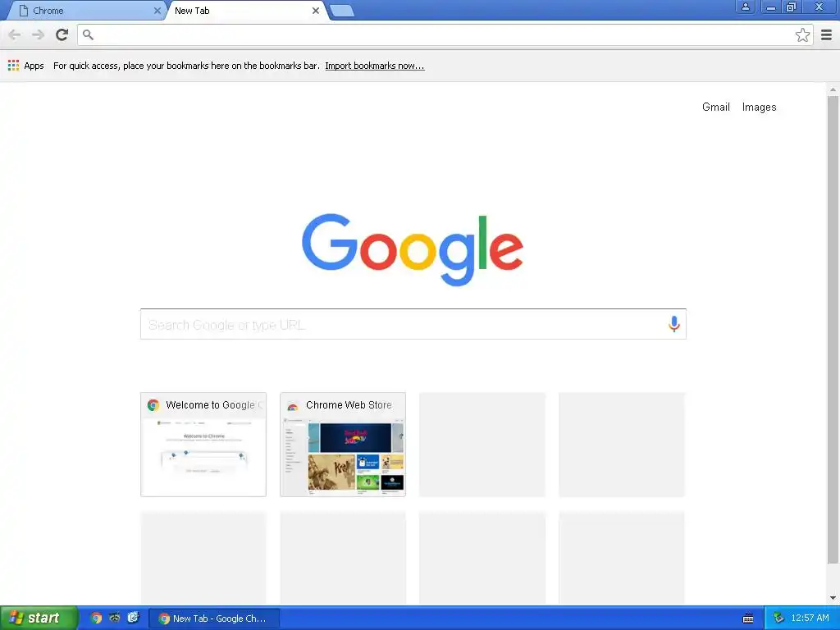The width and height of the screenshot is (840, 630).
Task: Open the Chrome hamburger menu
Action: click(x=826, y=34)
